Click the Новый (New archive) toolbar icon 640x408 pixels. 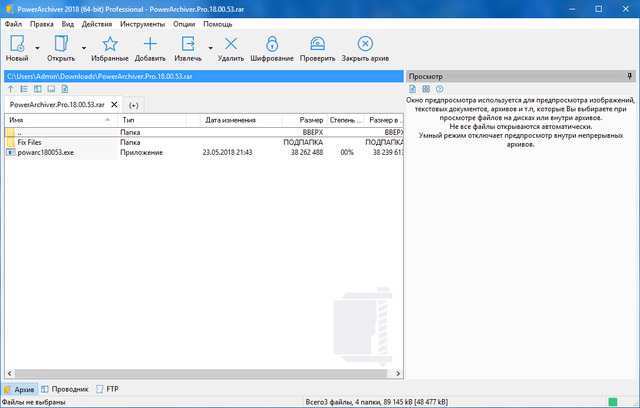tap(17, 44)
